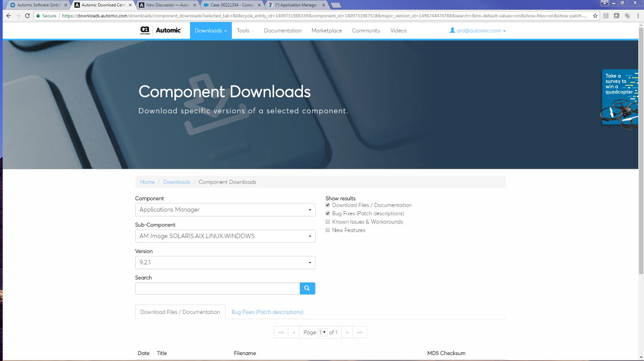Click the browser address bar URL
The image size is (644, 361).
pyautogui.click(x=324, y=16)
